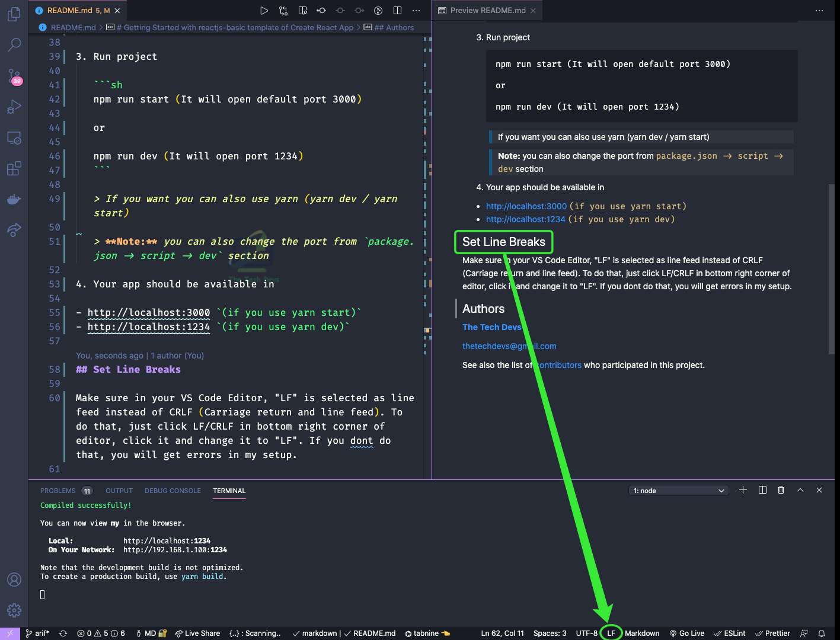This screenshot has width=840, height=640.
Task: Click the remote window indicator in status bar
Action: point(10,633)
